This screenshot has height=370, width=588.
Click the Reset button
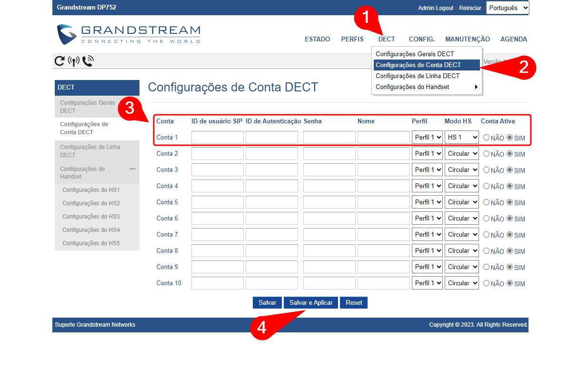point(354,303)
